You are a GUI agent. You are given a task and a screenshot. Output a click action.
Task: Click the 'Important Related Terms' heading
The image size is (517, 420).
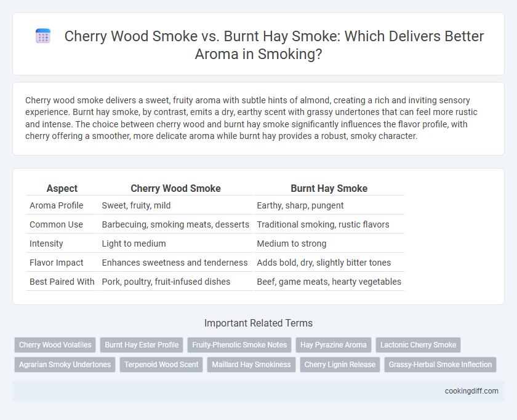tap(258, 323)
